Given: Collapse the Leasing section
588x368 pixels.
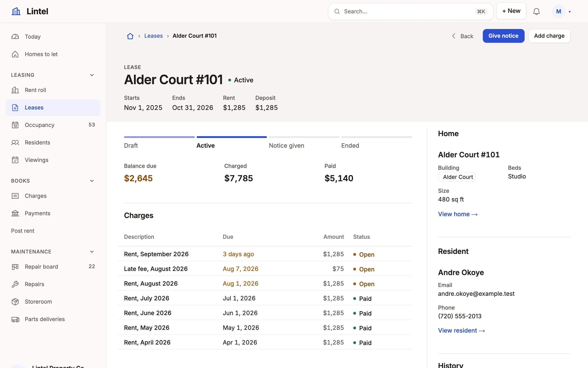Looking at the screenshot, I should pos(92,75).
